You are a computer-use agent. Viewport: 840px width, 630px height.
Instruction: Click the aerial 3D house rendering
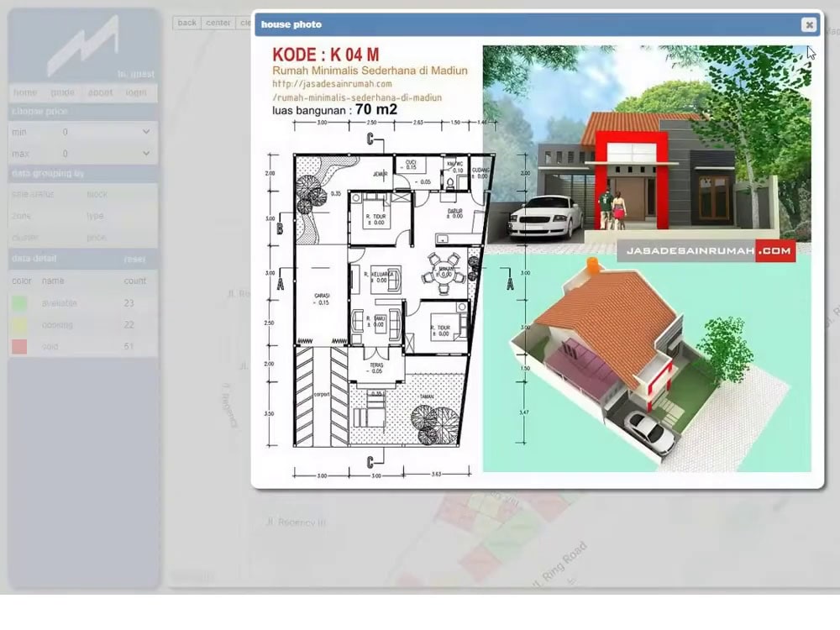click(647, 365)
